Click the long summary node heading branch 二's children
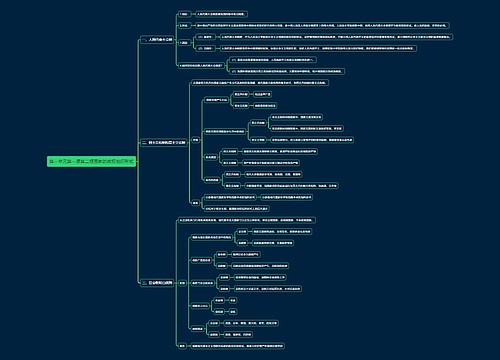This screenshot has height=360, width=500. [260, 83]
